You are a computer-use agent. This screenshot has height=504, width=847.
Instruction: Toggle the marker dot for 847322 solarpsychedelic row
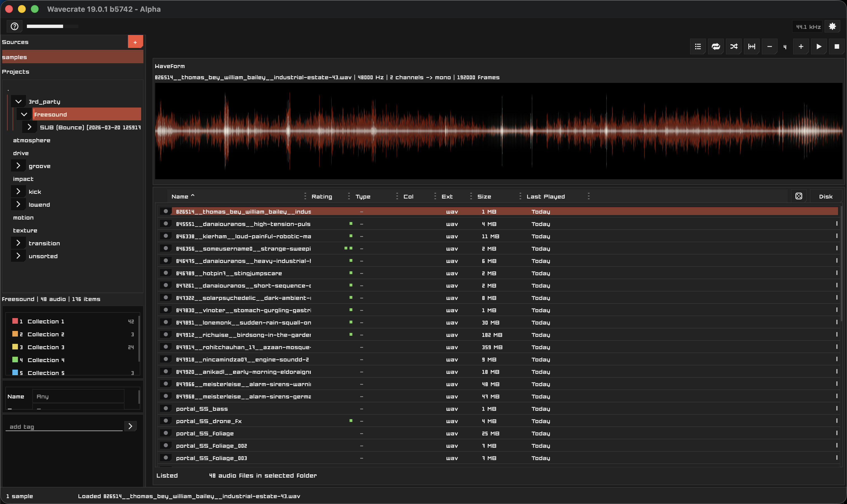[166, 298]
